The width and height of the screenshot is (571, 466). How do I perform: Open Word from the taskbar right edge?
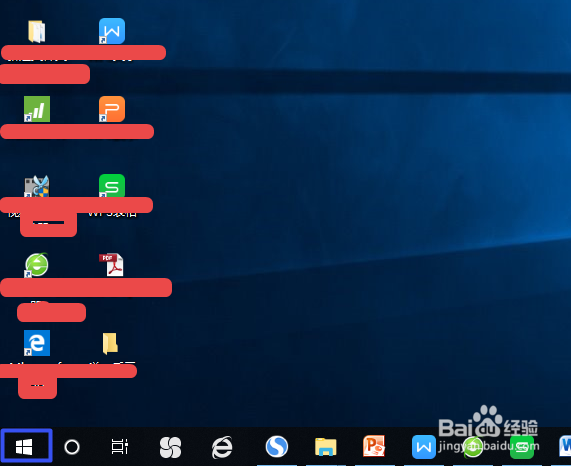tap(565, 446)
